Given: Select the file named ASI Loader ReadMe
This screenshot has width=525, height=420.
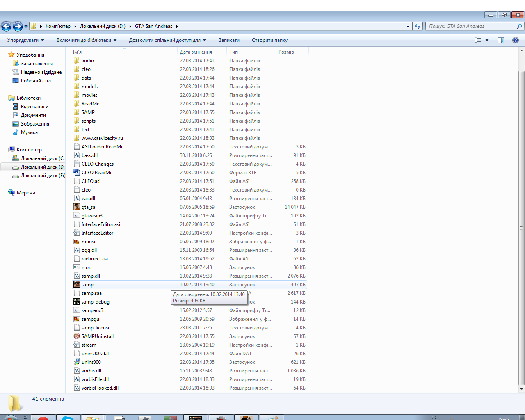Looking at the screenshot, I should [x=103, y=147].
